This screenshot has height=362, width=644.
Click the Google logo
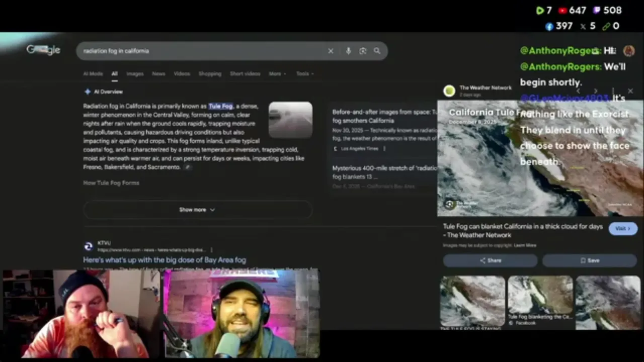click(x=43, y=50)
